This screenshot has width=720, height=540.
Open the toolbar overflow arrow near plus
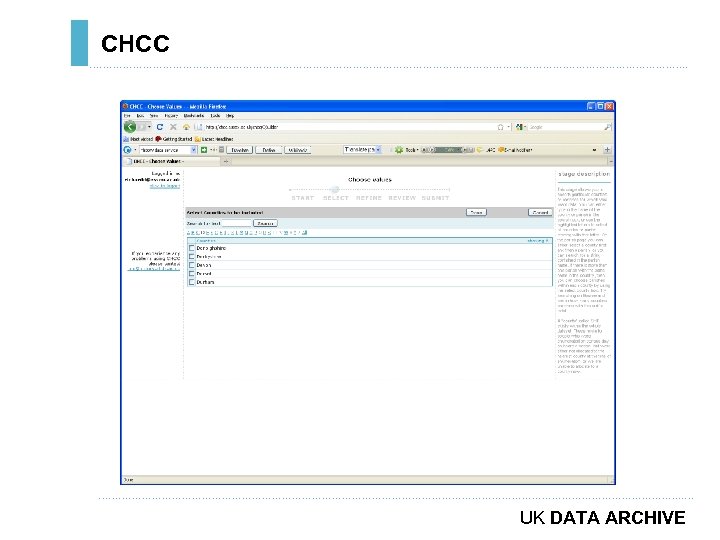pos(595,150)
